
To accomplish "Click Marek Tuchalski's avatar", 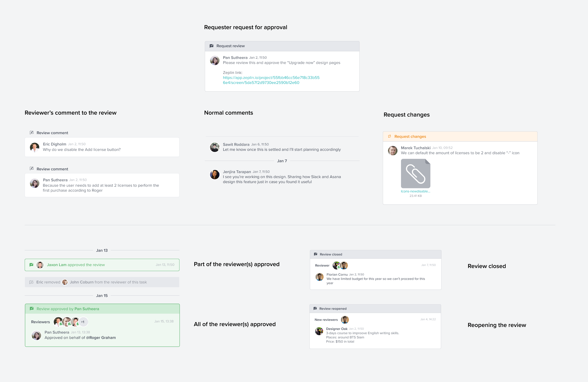I will 393,150.
